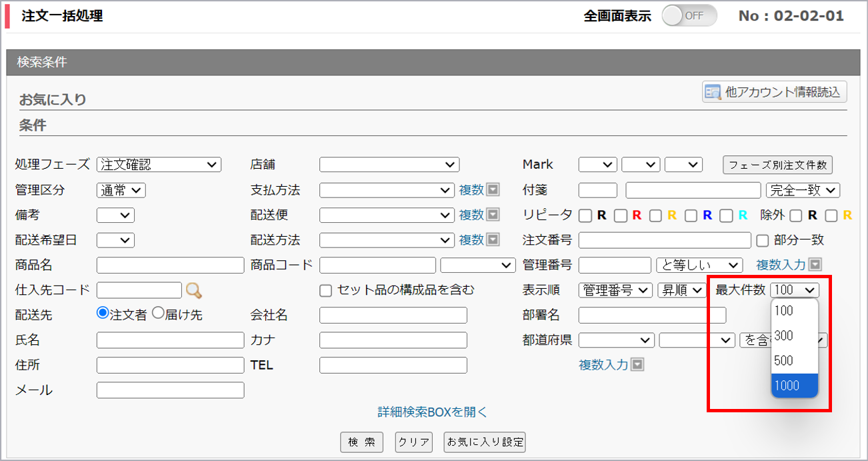The height and width of the screenshot is (461, 868).
Task: Toggle the 全画面表示 OFF switch
Action: [689, 16]
